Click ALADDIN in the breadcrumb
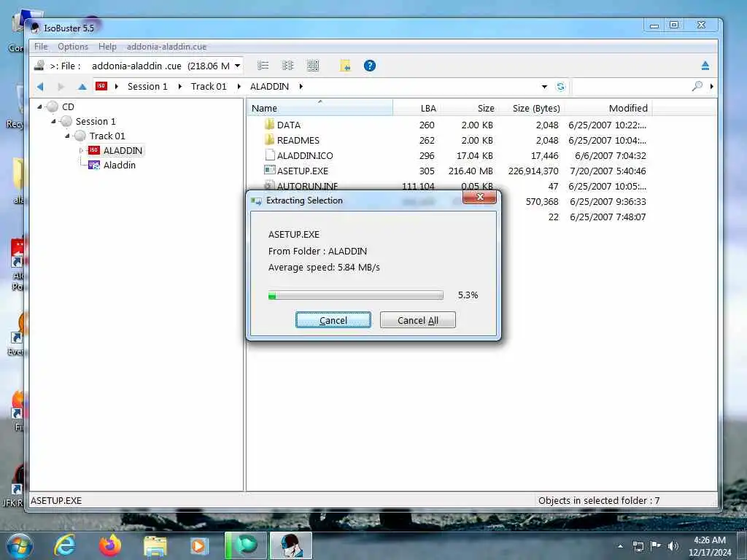The height and width of the screenshot is (560, 747). click(269, 86)
